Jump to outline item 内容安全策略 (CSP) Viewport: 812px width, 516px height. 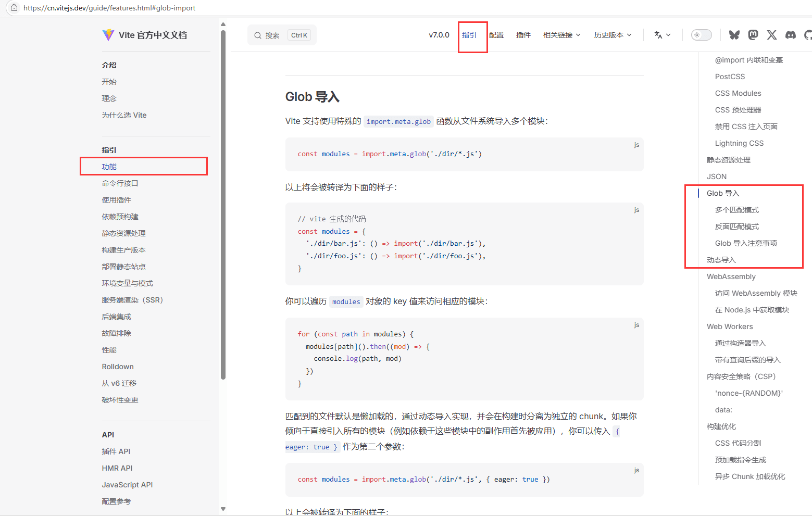pyautogui.click(x=741, y=376)
